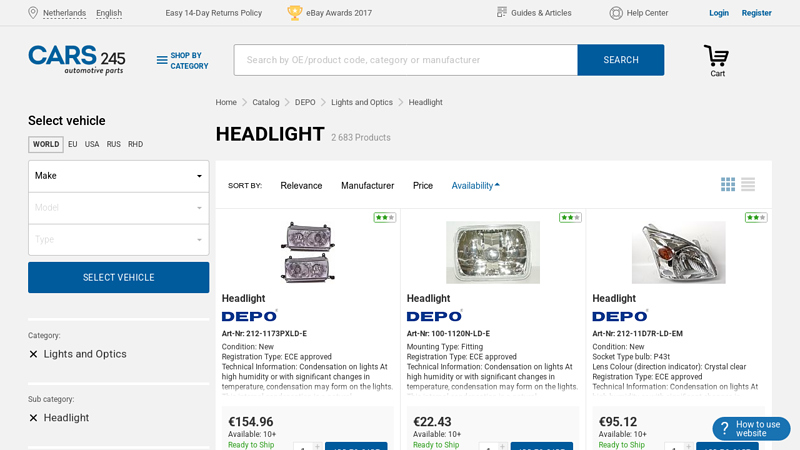Click the SELECT VEHICLE button
The width and height of the screenshot is (800, 450).
coord(118,278)
